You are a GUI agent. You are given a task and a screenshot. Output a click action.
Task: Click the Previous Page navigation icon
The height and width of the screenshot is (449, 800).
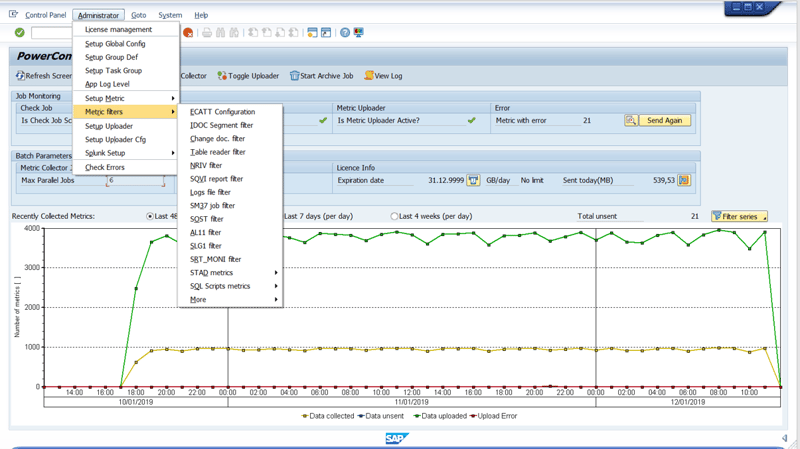point(266,33)
